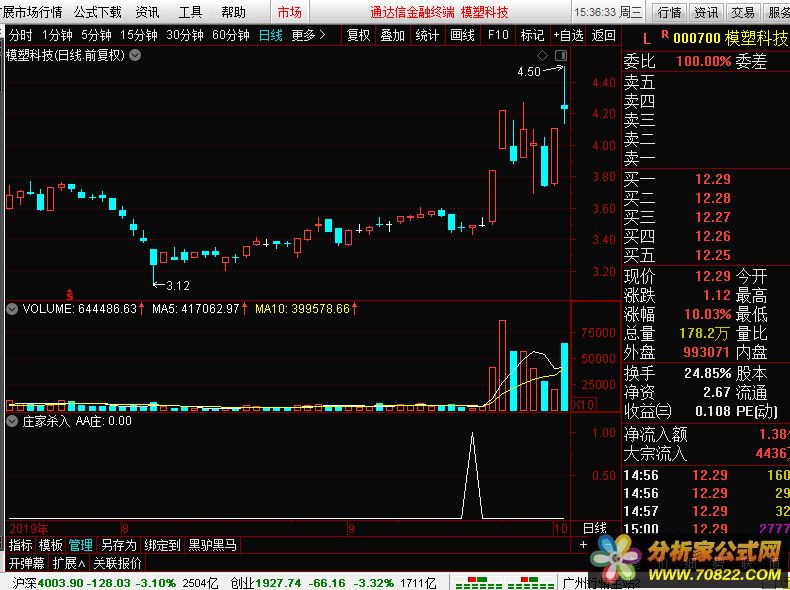The width and height of the screenshot is (790, 590).
Task: Expand the 庄家杀入 indicator dropdown
Action: [x=12, y=421]
